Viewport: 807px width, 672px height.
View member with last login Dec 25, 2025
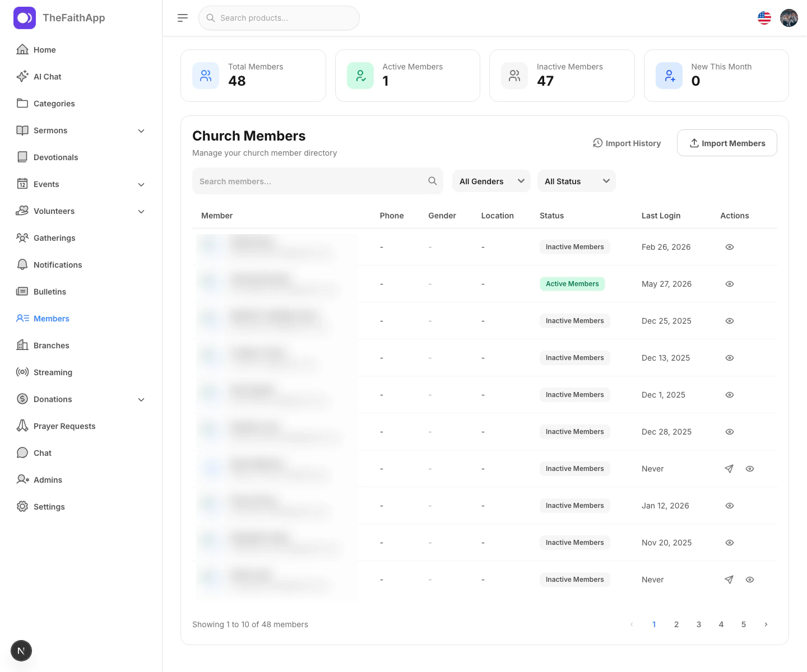click(730, 321)
